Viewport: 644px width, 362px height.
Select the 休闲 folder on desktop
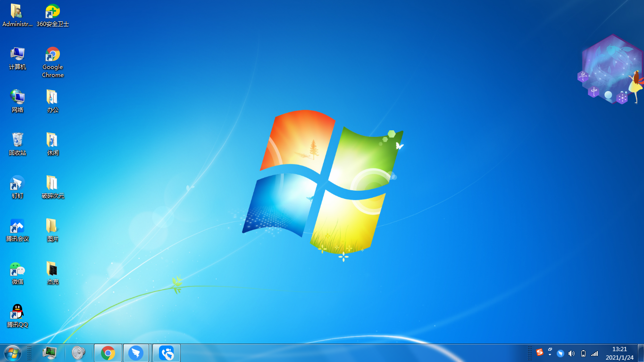coord(53,144)
